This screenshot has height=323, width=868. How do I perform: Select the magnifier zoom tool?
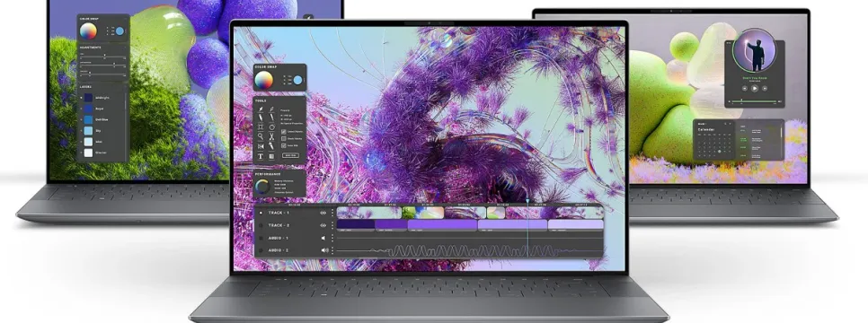point(261,136)
